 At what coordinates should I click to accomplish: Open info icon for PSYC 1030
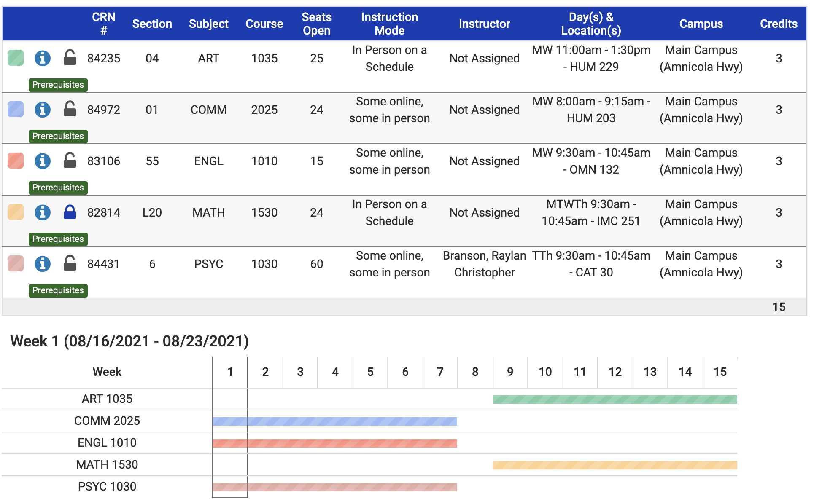(x=43, y=264)
